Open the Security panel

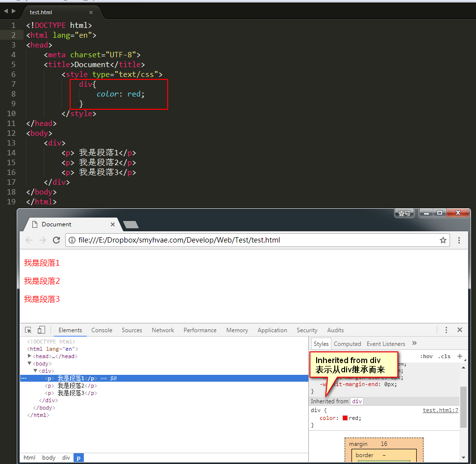(307, 330)
